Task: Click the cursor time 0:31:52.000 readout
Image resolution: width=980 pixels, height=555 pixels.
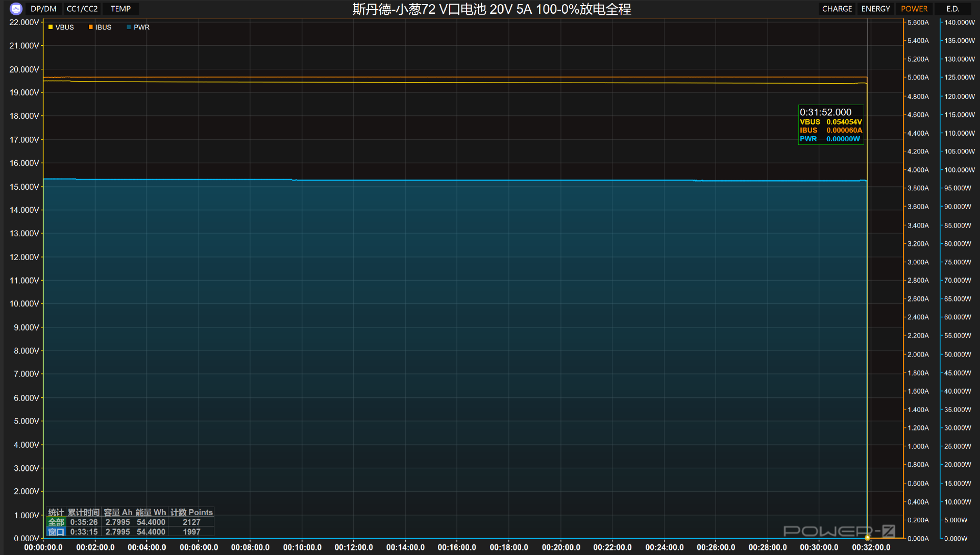Action: pos(825,112)
